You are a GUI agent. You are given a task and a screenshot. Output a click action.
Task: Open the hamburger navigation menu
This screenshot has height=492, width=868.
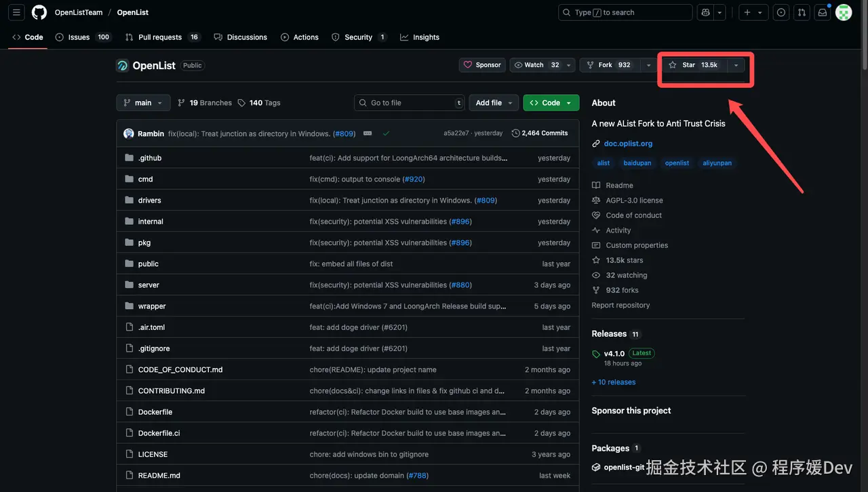17,12
